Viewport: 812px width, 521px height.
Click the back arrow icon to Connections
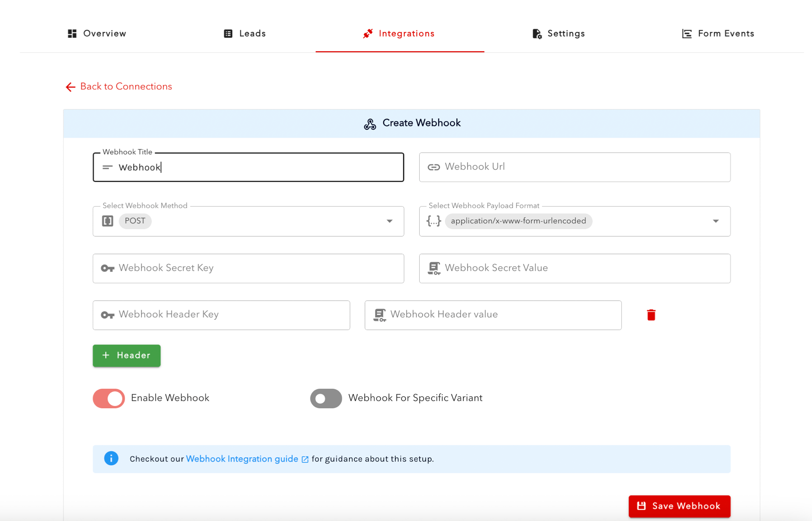pyautogui.click(x=70, y=87)
